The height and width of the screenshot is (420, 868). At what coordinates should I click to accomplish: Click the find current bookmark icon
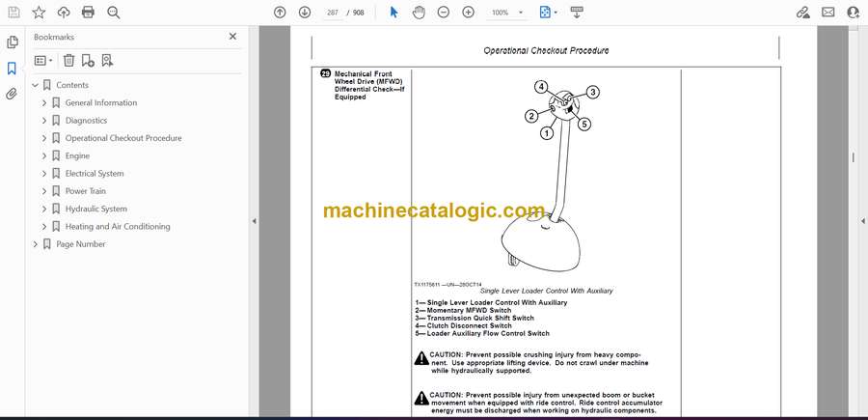(107, 61)
